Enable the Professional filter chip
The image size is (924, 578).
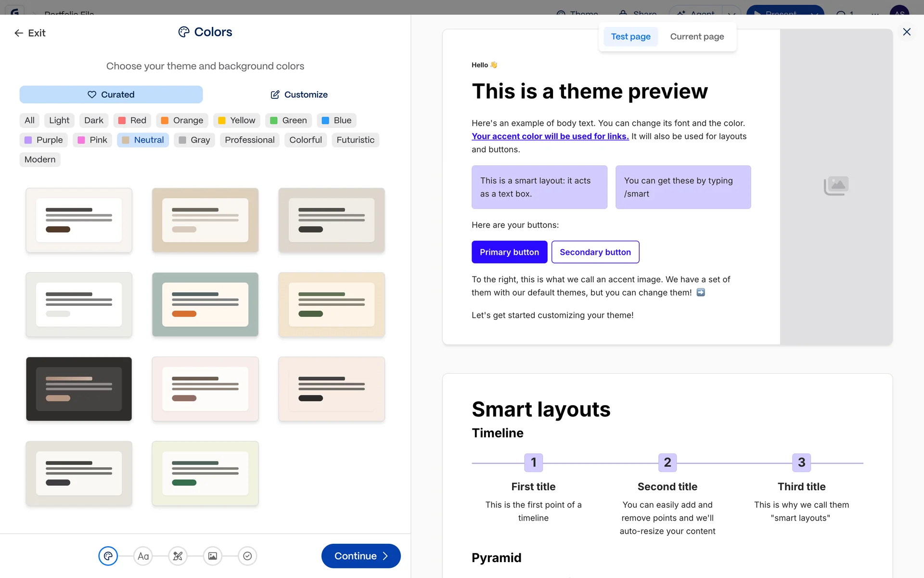(x=249, y=140)
